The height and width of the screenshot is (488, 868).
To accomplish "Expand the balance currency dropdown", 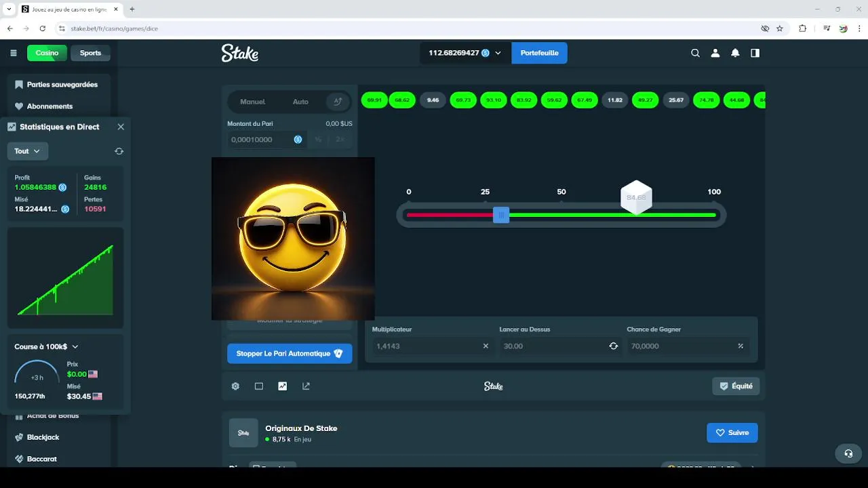I will tap(498, 53).
